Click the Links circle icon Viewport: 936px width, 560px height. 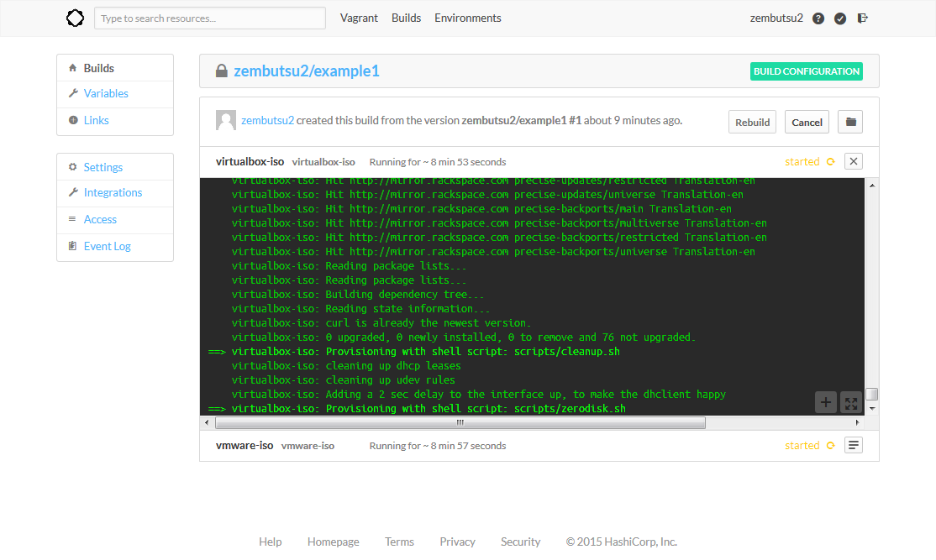click(73, 120)
